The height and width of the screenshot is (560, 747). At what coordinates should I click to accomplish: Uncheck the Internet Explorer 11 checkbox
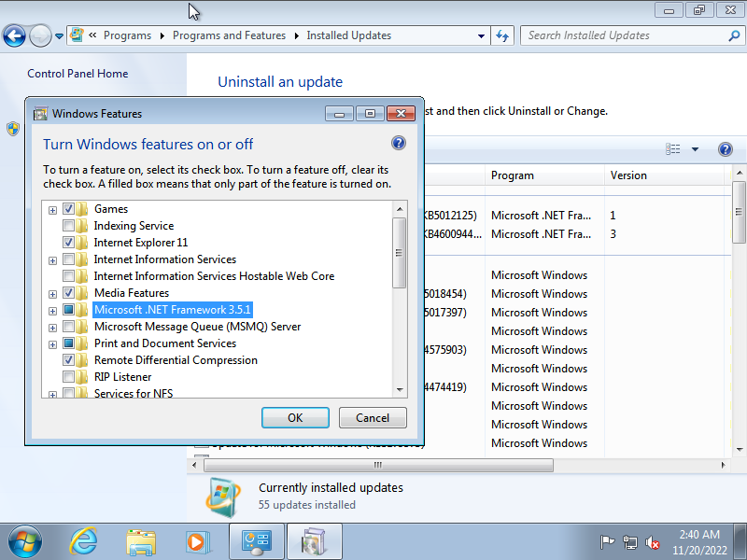point(68,243)
